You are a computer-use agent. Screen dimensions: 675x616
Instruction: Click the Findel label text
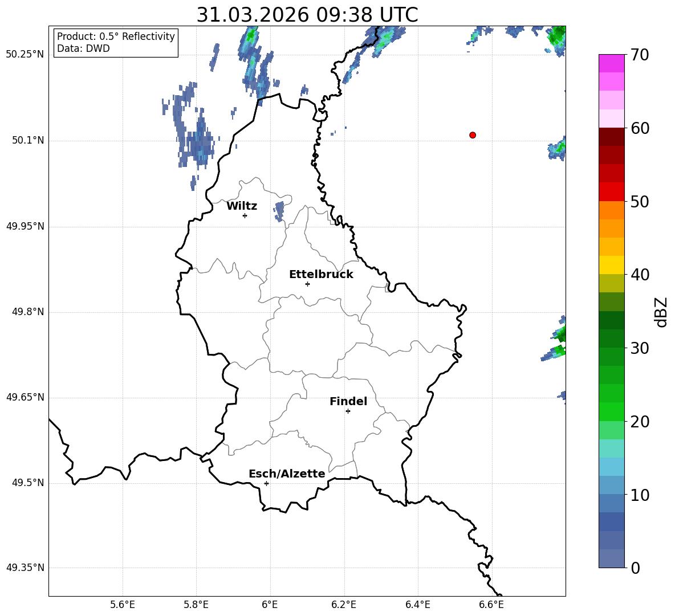pos(348,401)
